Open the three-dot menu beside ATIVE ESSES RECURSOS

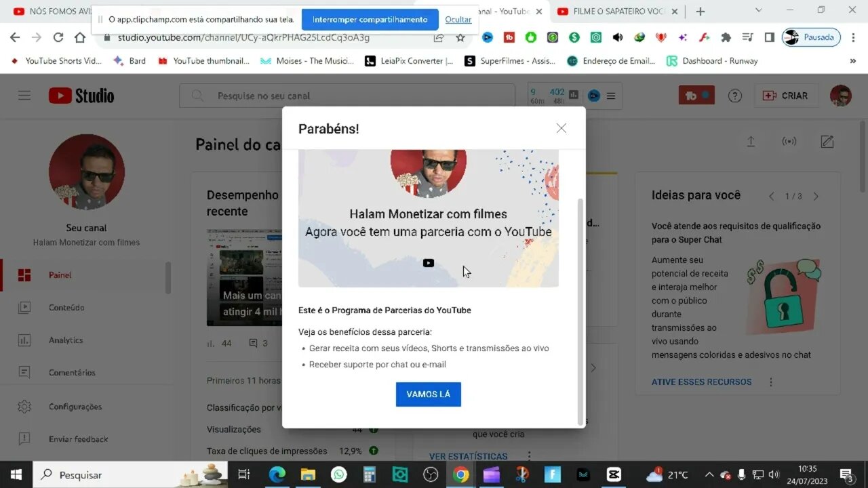click(771, 382)
